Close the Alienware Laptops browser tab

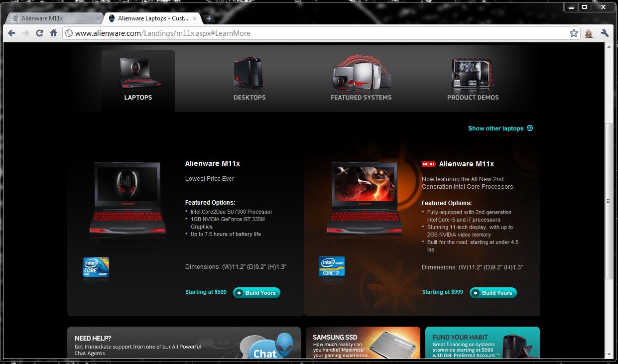click(x=195, y=18)
